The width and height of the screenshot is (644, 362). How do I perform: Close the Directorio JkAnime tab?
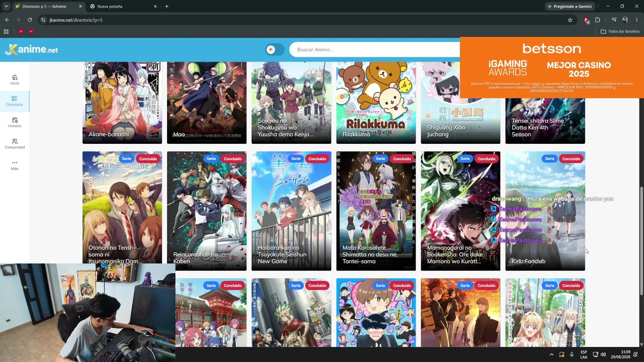(x=80, y=6)
